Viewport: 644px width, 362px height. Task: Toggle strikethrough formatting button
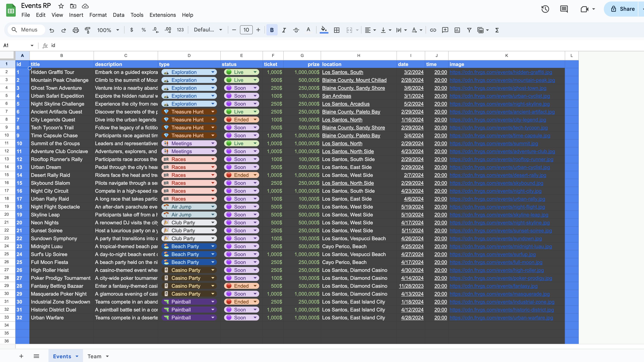[296, 30]
